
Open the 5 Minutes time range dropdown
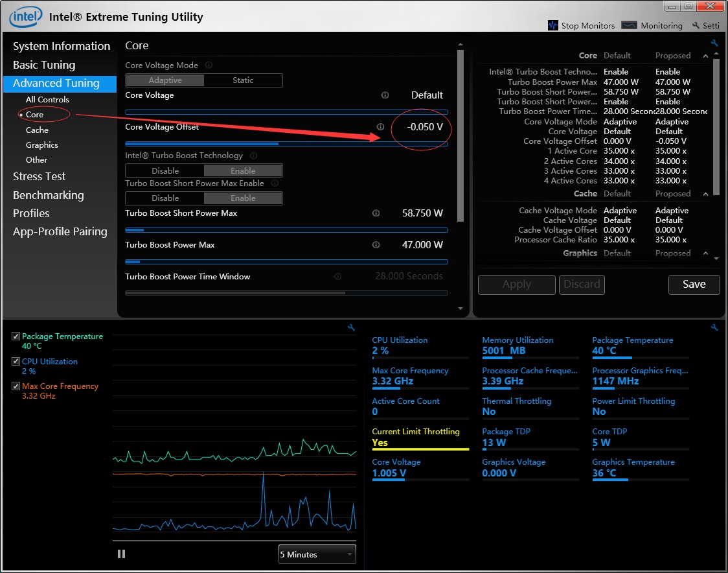click(317, 554)
